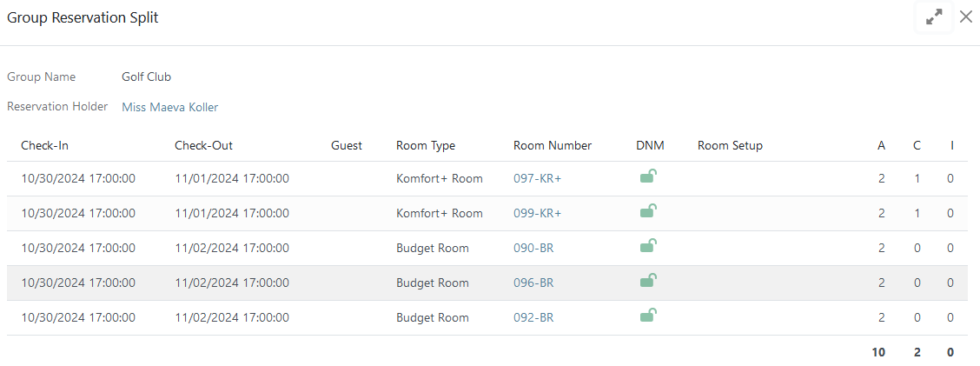The image size is (980, 366).
Task: Sort by the Check-In column header
Action: click(44, 145)
